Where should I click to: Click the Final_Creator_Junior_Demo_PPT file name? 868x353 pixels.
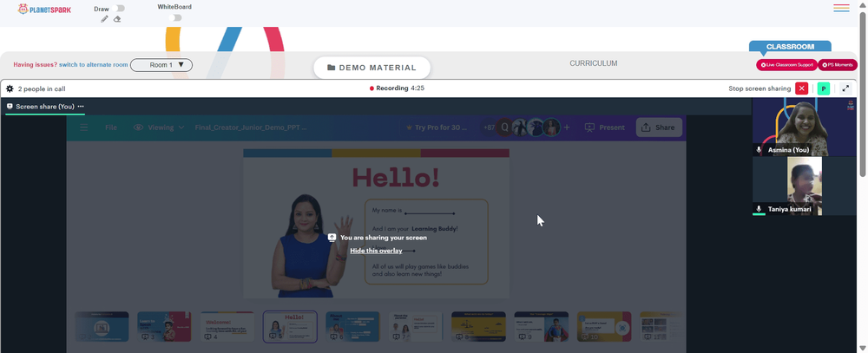pos(251,127)
